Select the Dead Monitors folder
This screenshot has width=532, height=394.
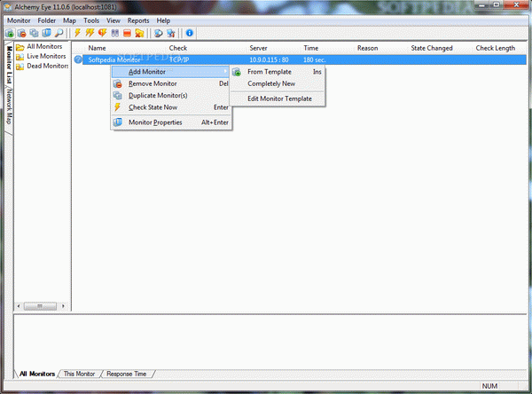tap(48, 66)
